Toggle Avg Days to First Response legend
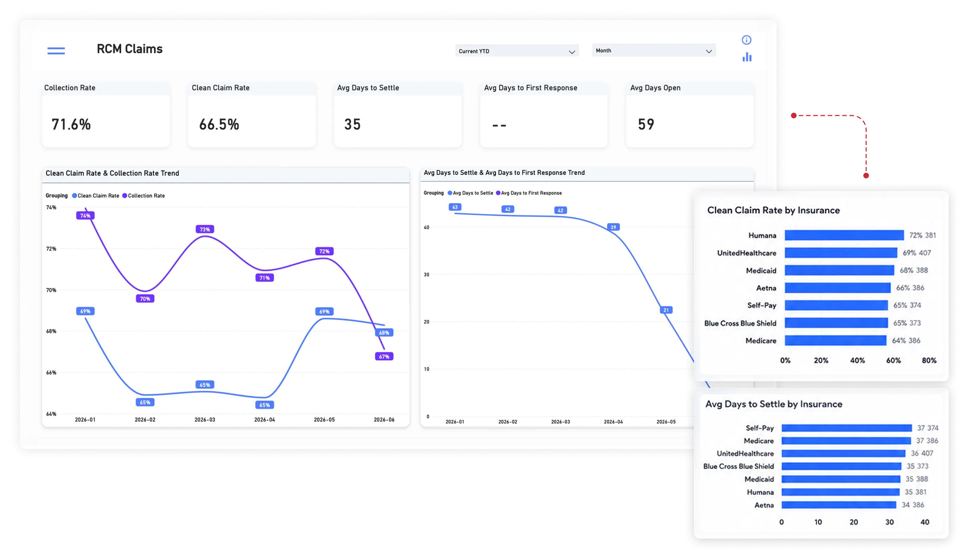This screenshot has width=968, height=560. pos(529,193)
